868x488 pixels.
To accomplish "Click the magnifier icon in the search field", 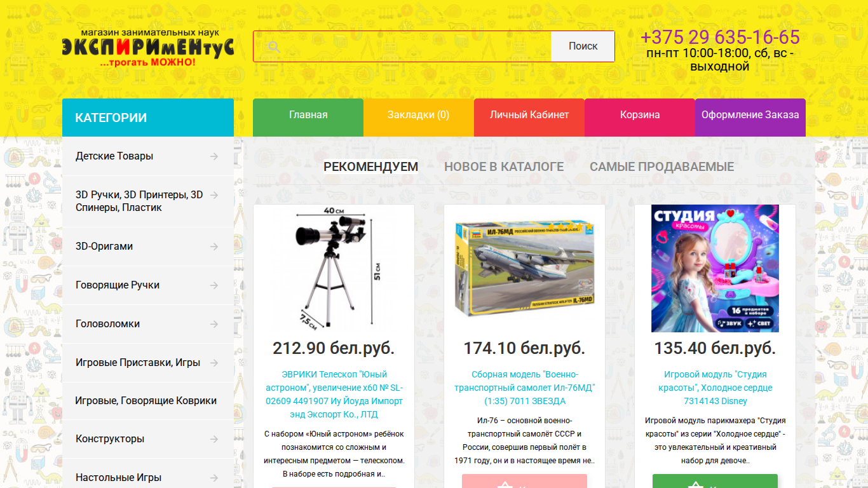I will (274, 46).
